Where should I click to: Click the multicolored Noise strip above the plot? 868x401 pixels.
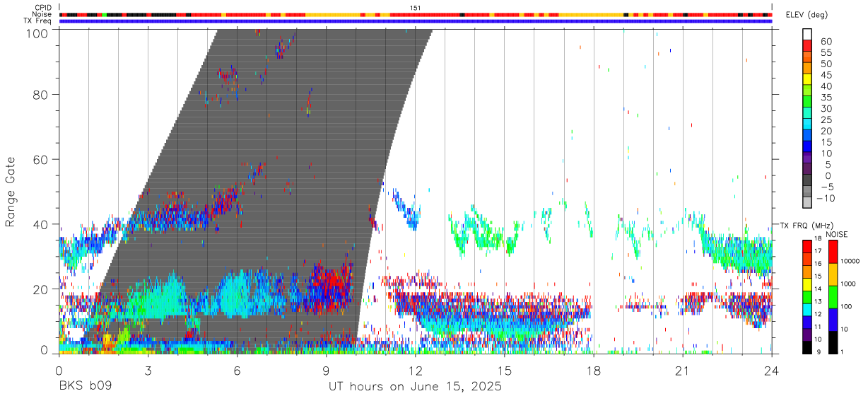[415, 14]
